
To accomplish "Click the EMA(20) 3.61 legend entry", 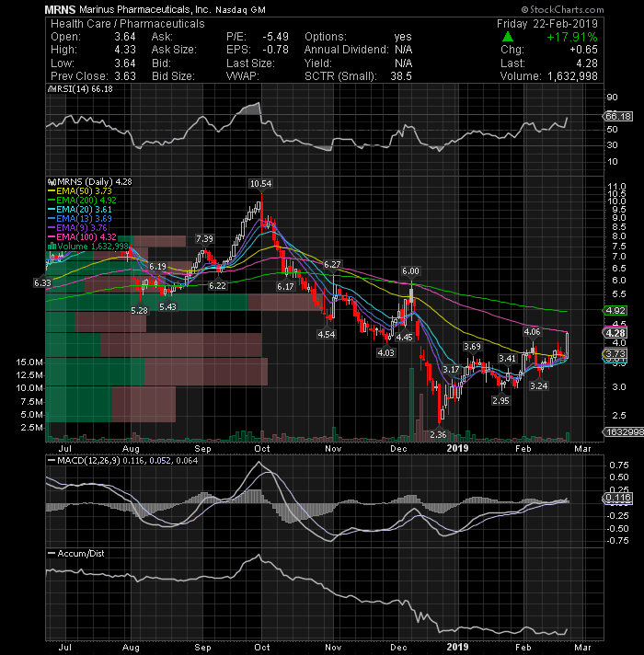I will click(x=84, y=209).
